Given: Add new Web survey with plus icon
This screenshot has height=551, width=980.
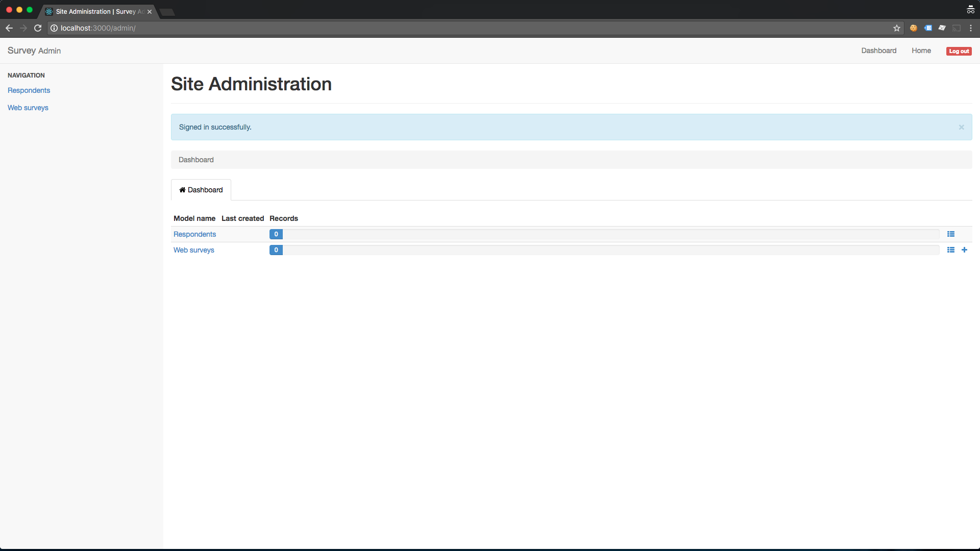Looking at the screenshot, I should click(964, 250).
